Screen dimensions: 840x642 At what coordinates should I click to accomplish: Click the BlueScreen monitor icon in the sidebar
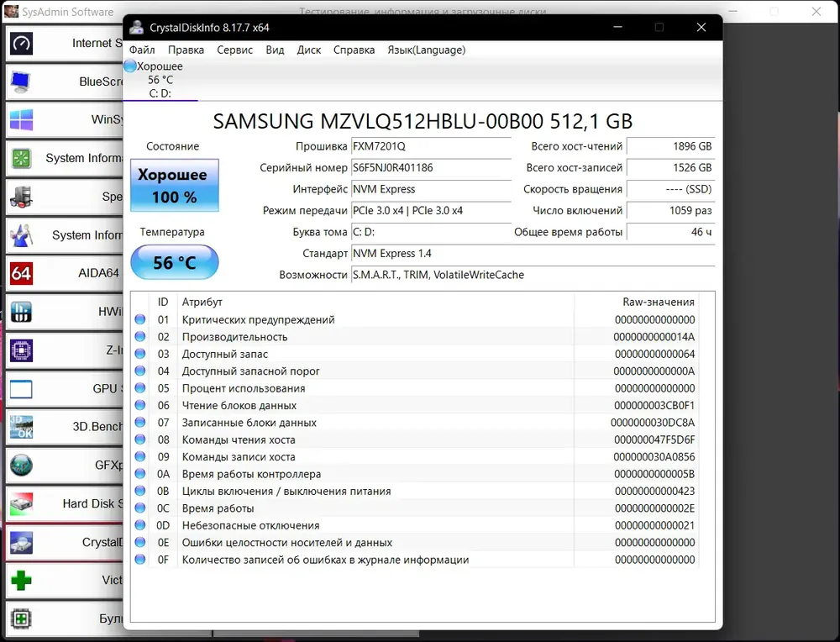(21, 82)
